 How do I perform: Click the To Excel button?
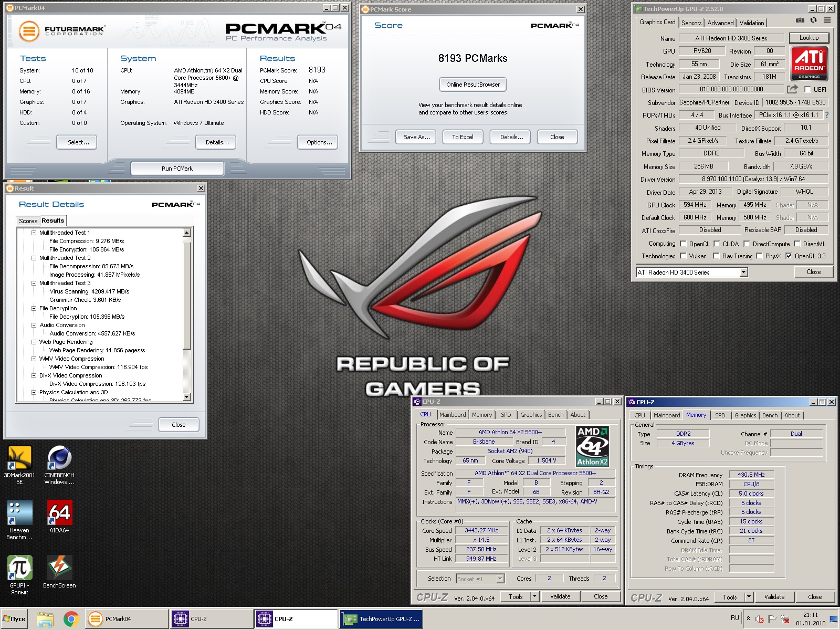[x=463, y=137]
